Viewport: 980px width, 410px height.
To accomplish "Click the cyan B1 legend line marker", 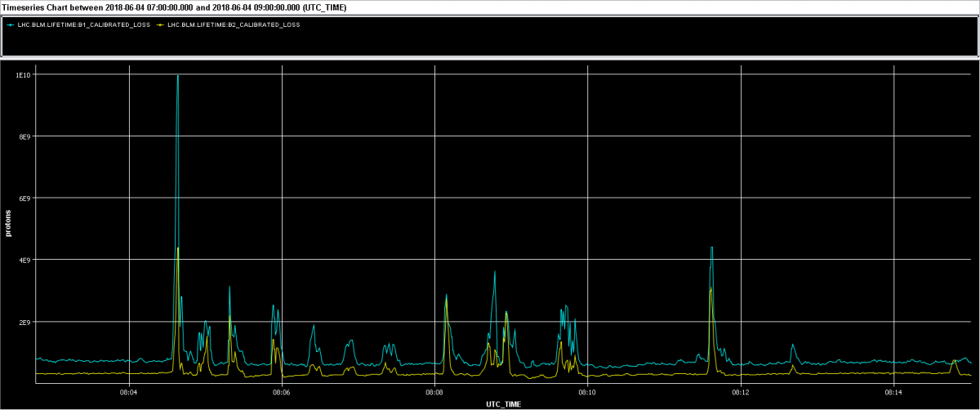I will click(x=10, y=25).
